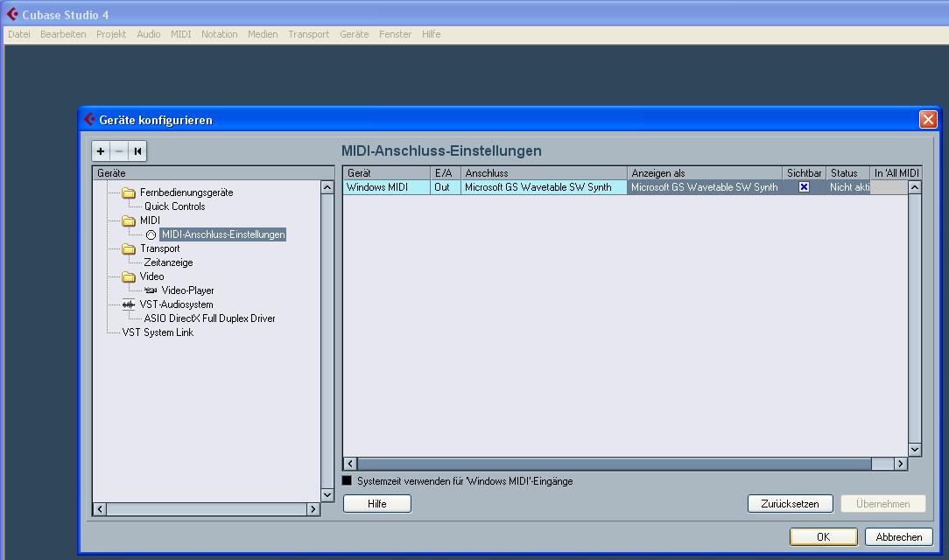Viewport: 949px width, 560px height.
Task: Click the MIDI folder icon
Action: coord(129,220)
